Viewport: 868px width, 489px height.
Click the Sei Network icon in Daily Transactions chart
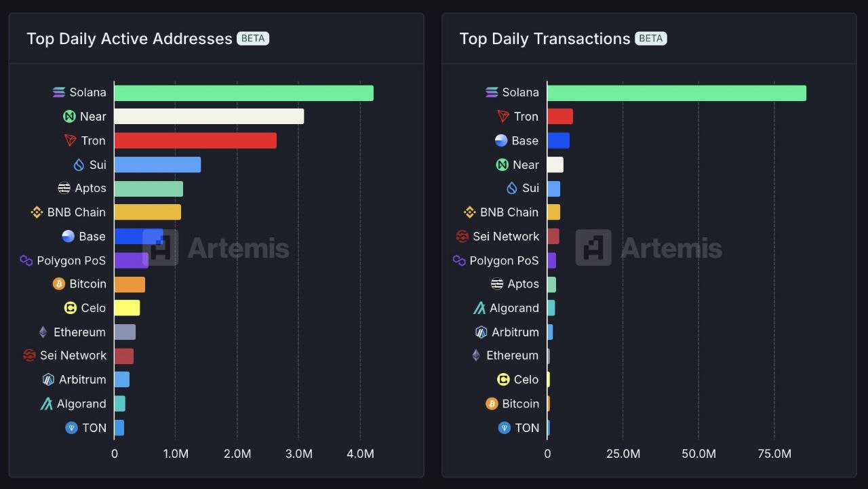pyautogui.click(x=462, y=236)
